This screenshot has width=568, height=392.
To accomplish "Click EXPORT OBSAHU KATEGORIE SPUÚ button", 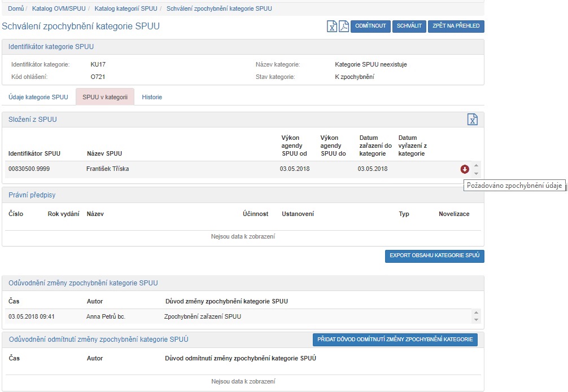I will click(x=434, y=256).
